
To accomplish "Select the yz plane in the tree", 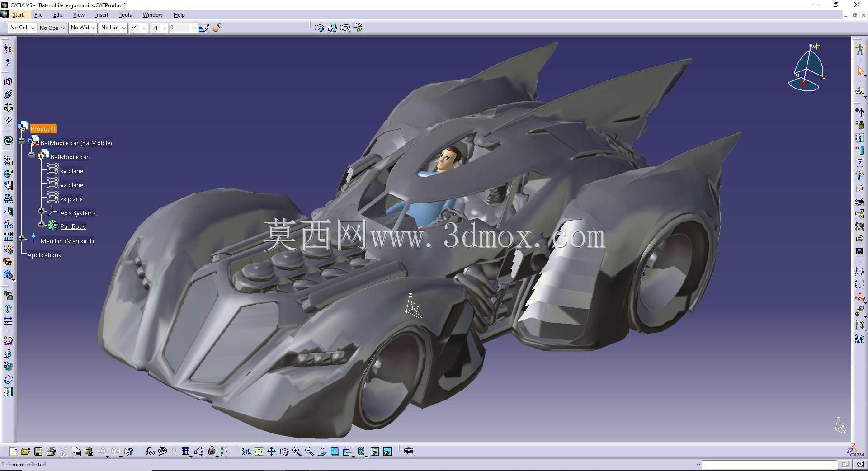I will click(71, 185).
